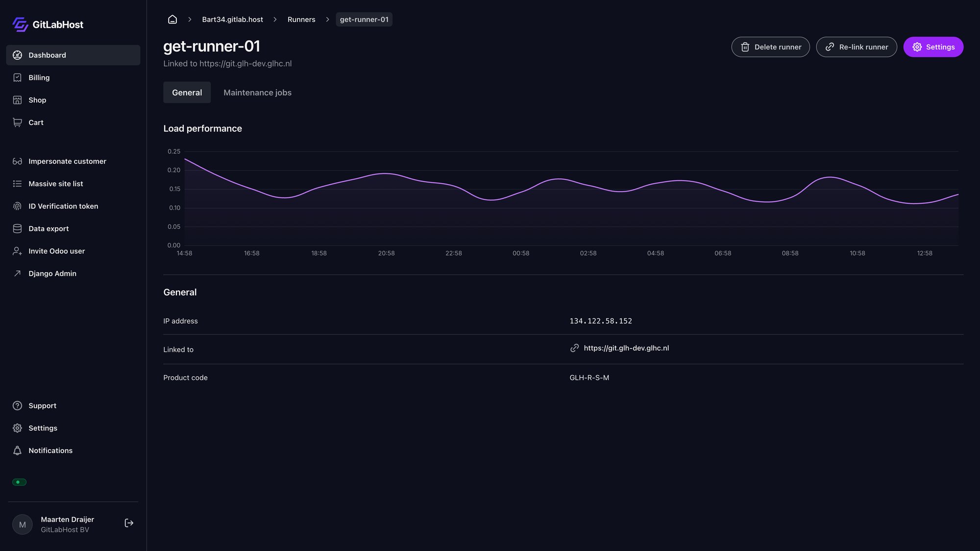This screenshot has width=980, height=551.
Task: Open Runners from the breadcrumb trail
Action: click(301, 19)
